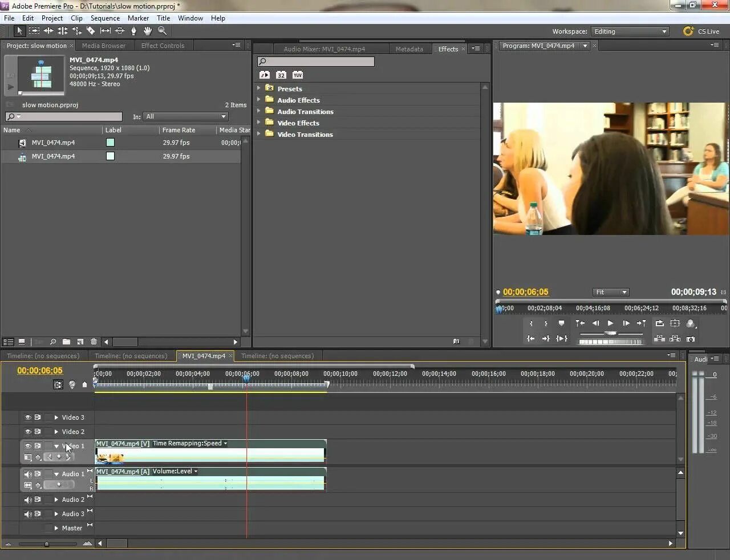Mute the Audio 1 track speaker
The height and width of the screenshot is (560, 730).
coord(28,474)
